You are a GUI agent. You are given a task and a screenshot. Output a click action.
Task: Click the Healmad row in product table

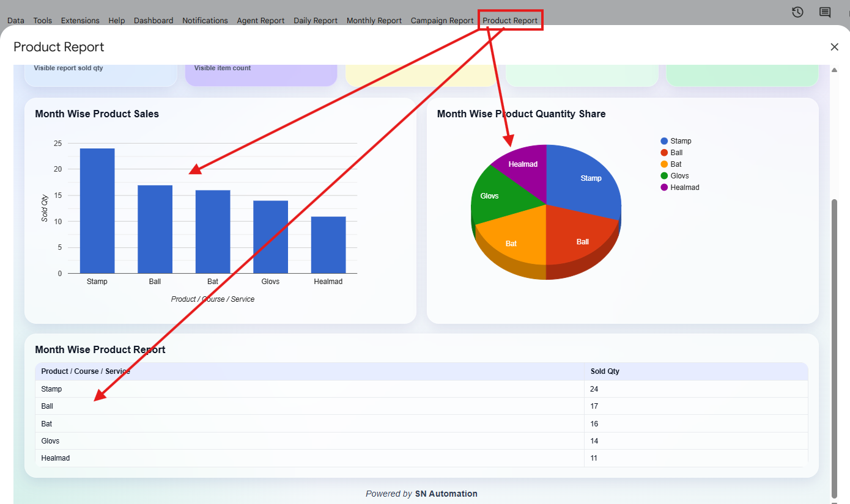(x=421, y=458)
